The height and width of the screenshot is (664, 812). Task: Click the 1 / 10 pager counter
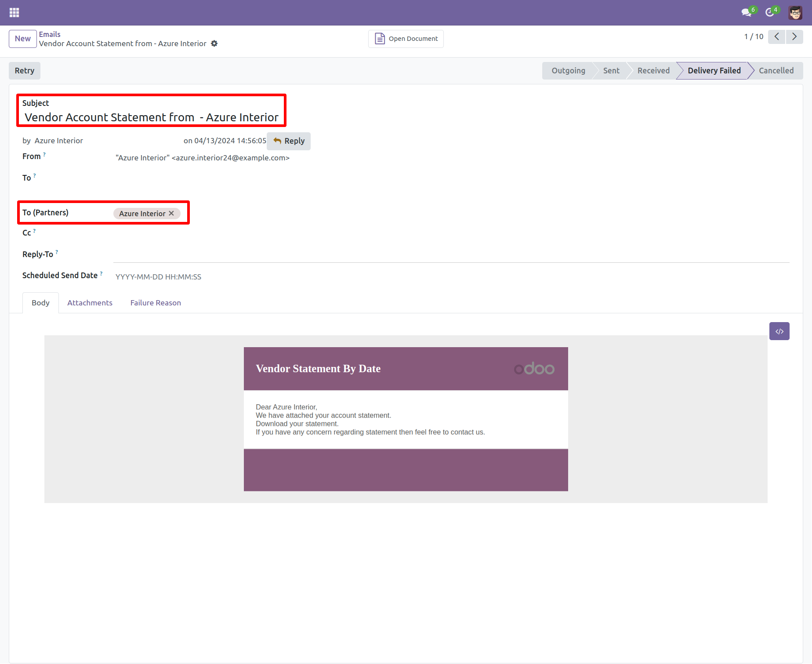click(754, 36)
